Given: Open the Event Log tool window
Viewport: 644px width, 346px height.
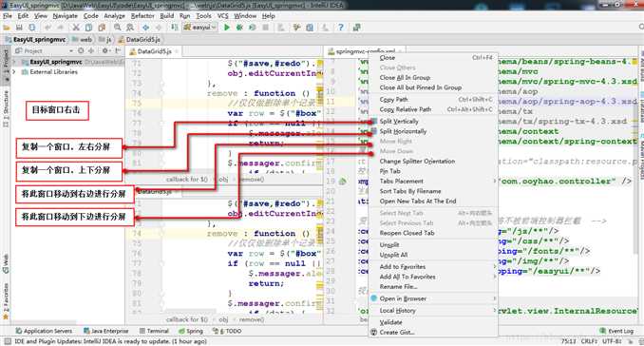Looking at the screenshot, I should click(616, 331).
